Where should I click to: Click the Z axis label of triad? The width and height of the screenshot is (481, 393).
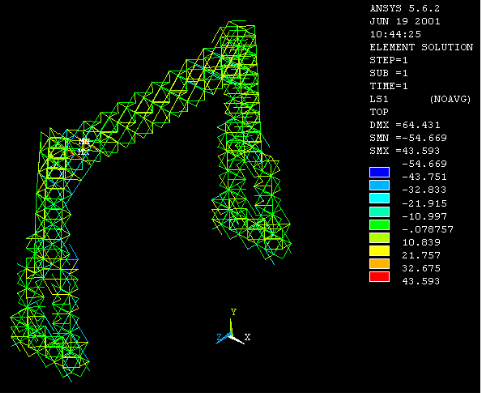coord(219,337)
